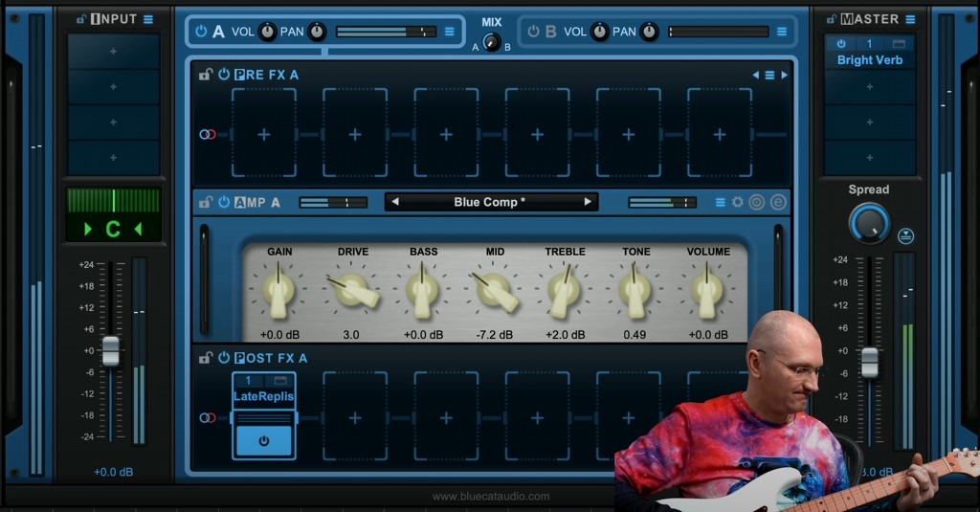Click the MID value -7.2 dB
Image resolution: width=980 pixels, height=512 pixels.
pos(495,334)
